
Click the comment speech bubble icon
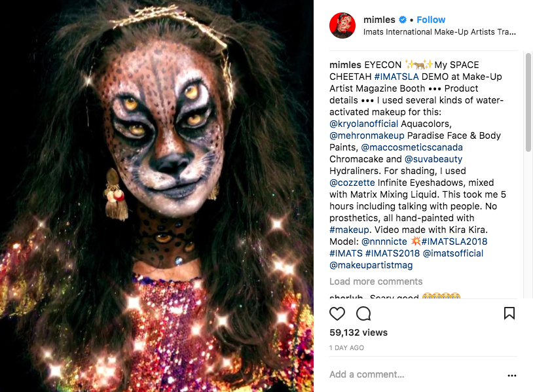(x=363, y=313)
